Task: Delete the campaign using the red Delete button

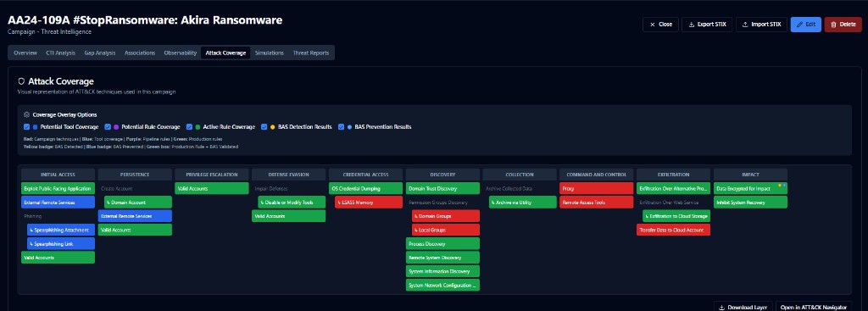Action: pyautogui.click(x=843, y=25)
